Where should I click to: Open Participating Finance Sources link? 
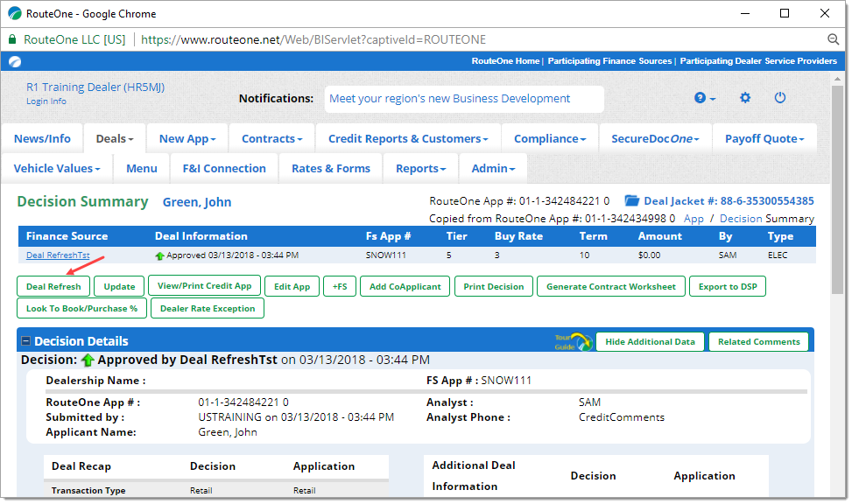pos(609,61)
